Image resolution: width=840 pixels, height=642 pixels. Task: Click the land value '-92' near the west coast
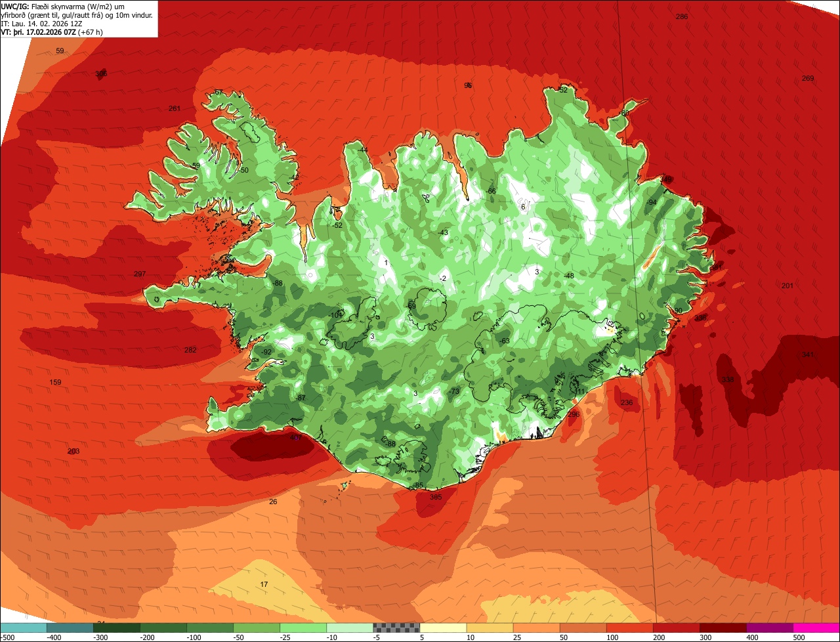tap(266, 352)
